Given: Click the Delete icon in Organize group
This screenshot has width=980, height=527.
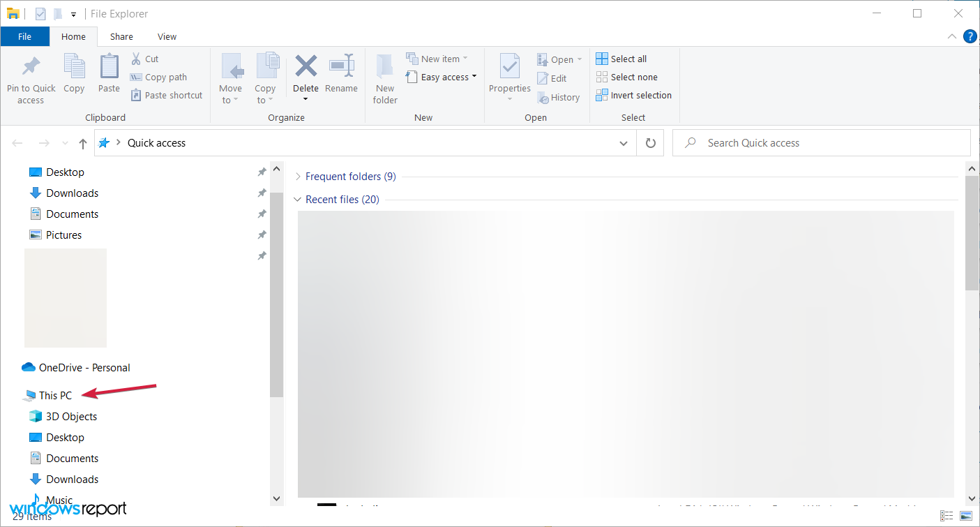Looking at the screenshot, I should (306, 67).
